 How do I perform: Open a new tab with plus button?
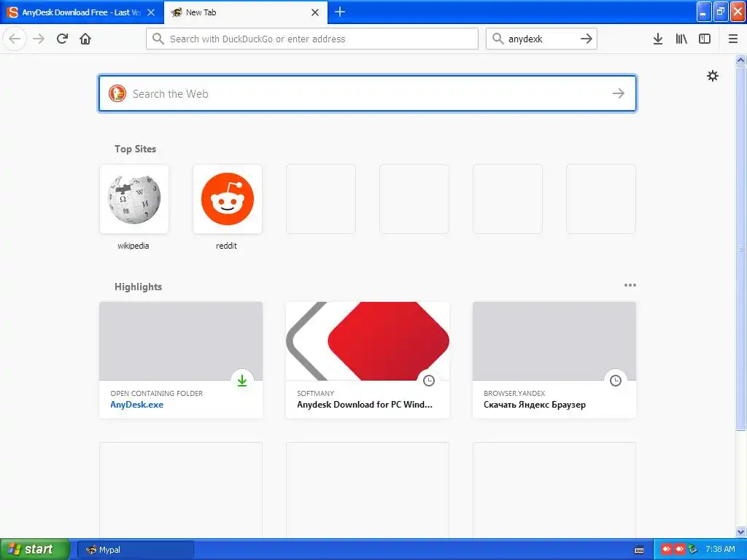point(340,12)
